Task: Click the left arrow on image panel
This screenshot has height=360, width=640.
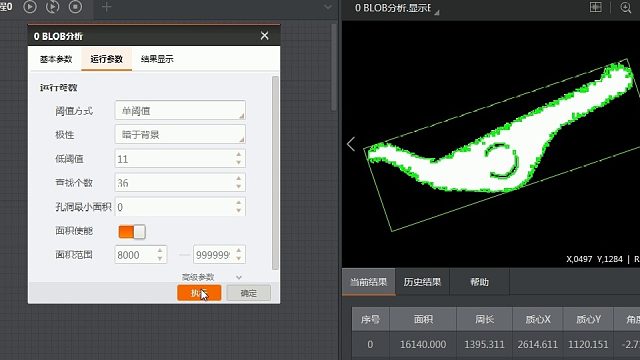Action: tap(351, 144)
